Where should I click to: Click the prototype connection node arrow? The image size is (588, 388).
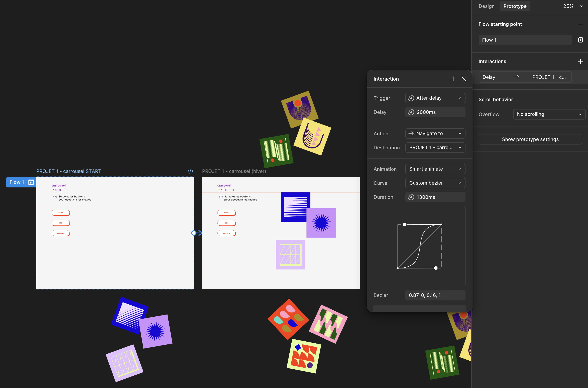pos(194,233)
